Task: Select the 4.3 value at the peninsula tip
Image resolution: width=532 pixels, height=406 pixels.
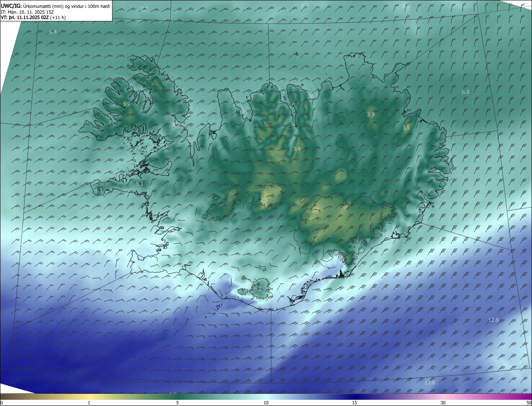Action: (x=99, y=190)
